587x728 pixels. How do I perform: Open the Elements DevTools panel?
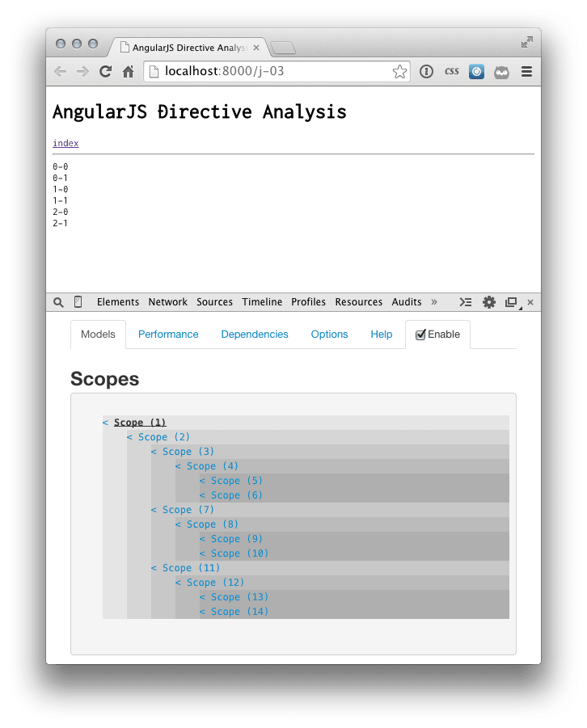coord(118,302)
